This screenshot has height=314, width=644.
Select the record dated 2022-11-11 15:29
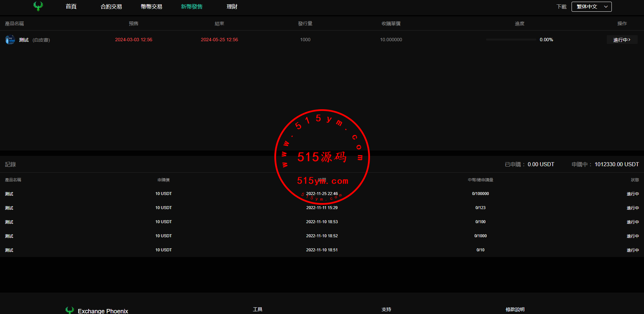tap(322, 208)
